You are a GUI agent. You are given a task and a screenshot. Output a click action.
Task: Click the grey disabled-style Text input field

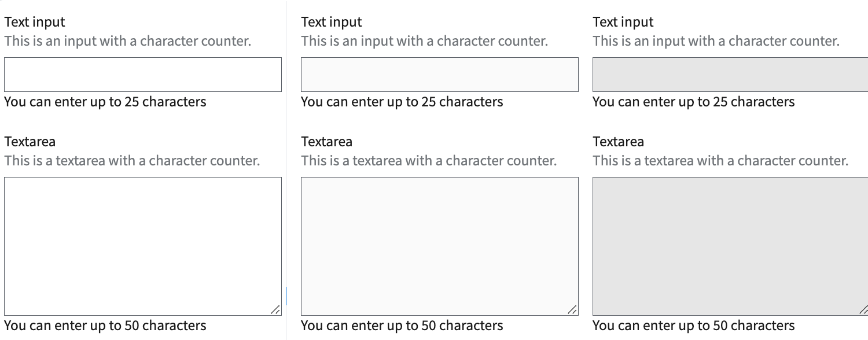point(729,74)
